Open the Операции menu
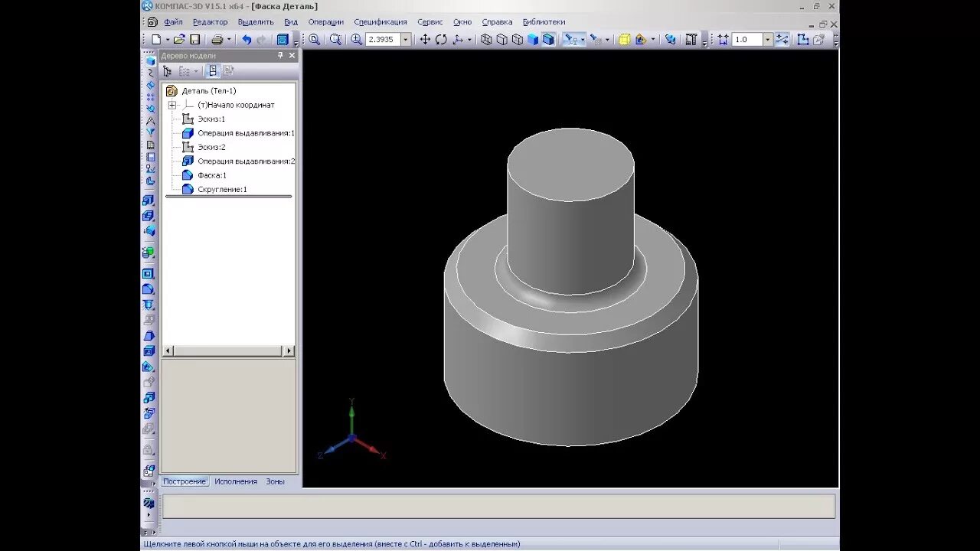 tap(326, 22)
